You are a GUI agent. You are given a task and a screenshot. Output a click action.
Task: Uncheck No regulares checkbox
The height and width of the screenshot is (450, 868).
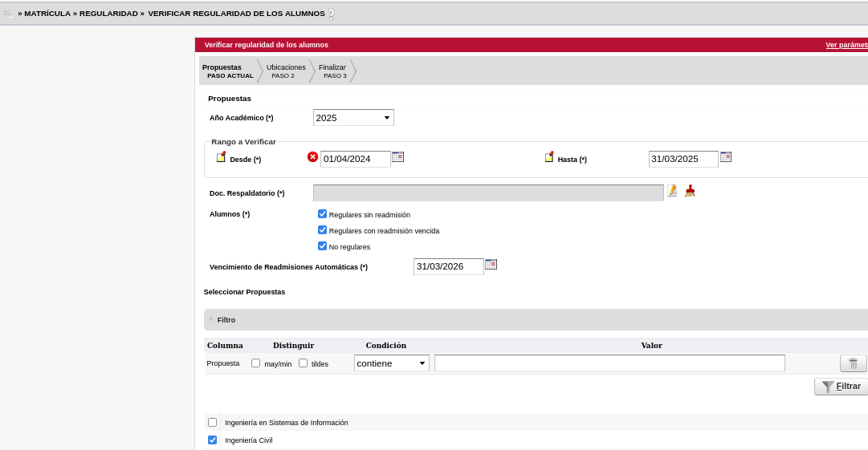click(x=322, y=246)
